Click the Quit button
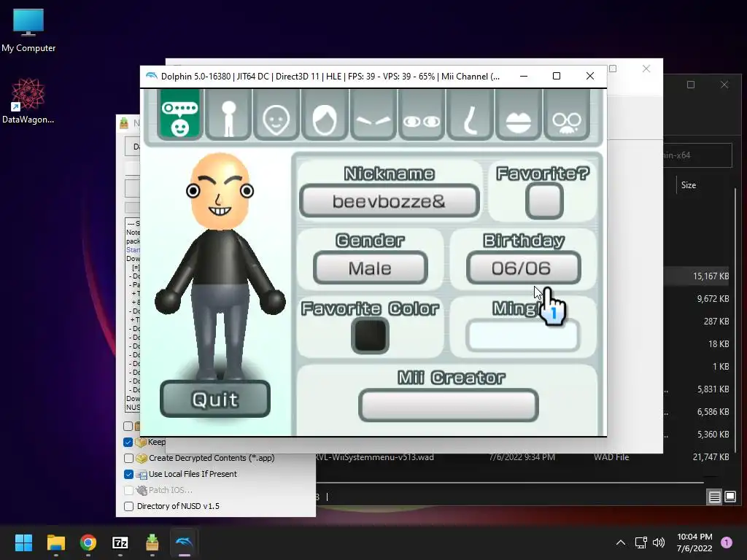 point(215,399)
